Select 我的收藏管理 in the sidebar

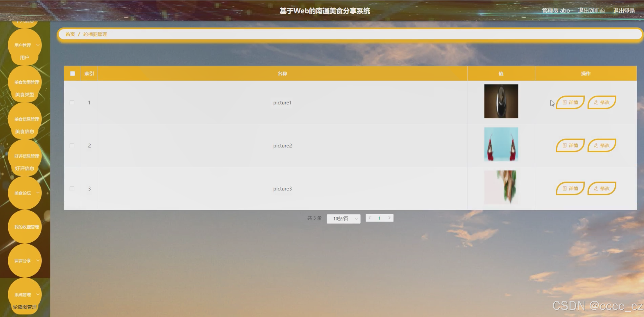tap(26, 227)
